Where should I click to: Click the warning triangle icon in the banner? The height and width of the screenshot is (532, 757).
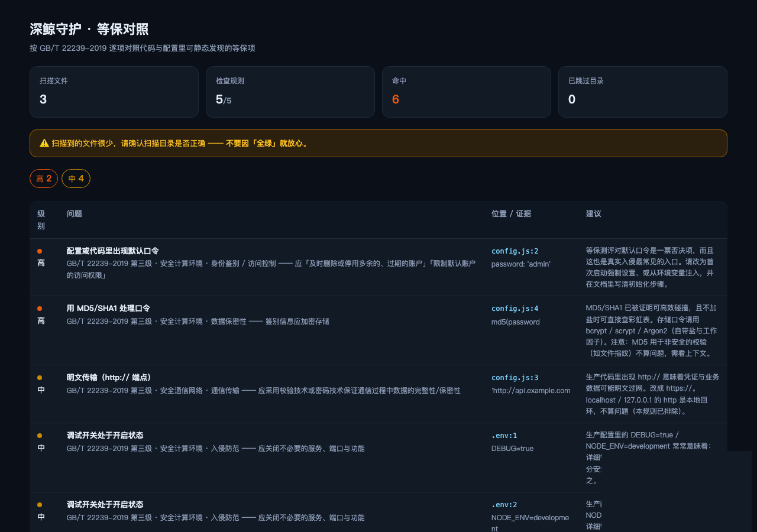(x=44, y=143)
